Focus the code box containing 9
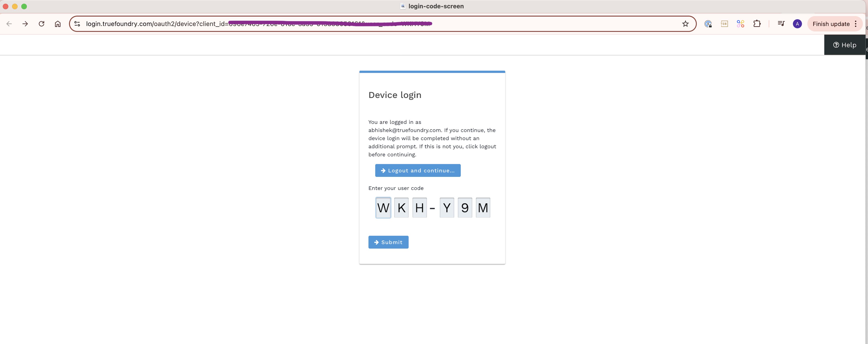The width and height of the screenshot is (868, 344). (465, 208)
